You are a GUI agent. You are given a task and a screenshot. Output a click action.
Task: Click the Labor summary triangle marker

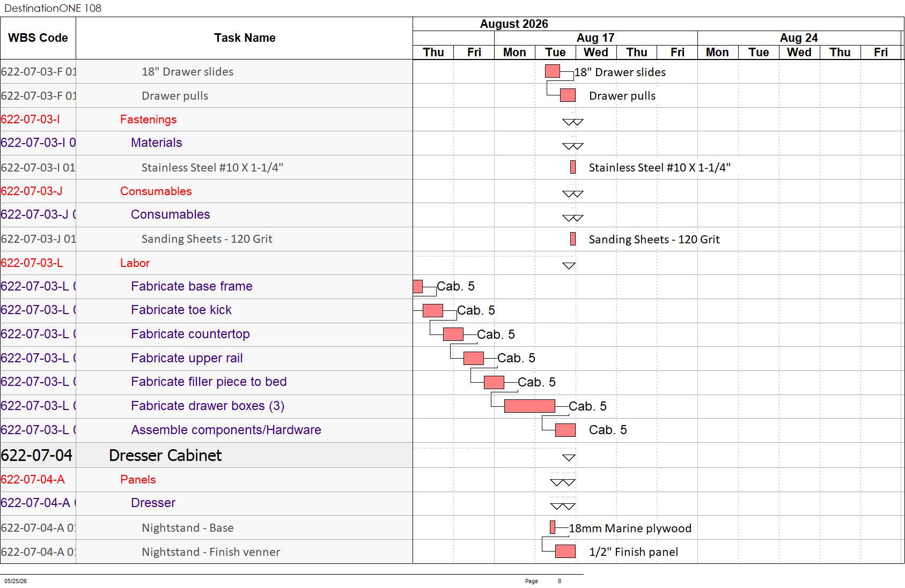(569, 266)
